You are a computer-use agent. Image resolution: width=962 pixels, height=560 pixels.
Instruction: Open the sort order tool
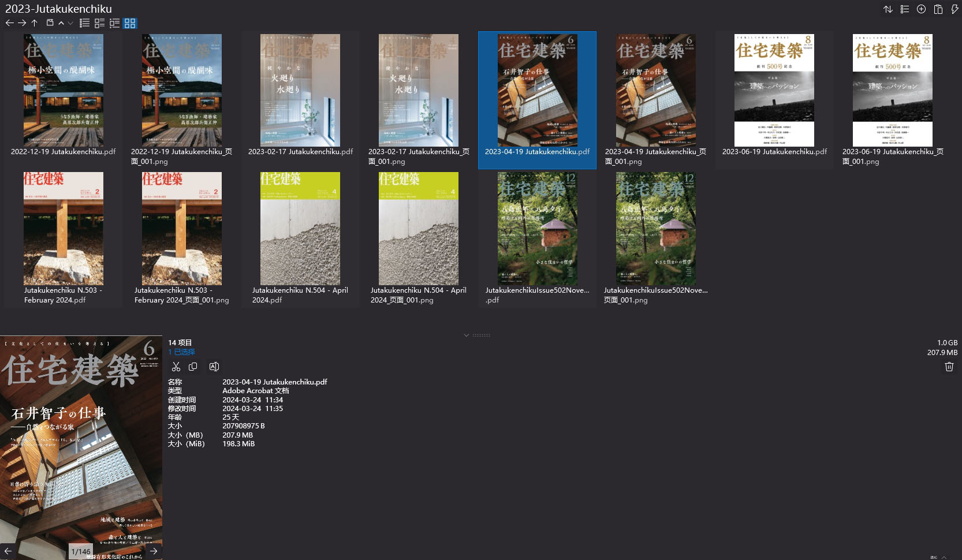[x=888, y=9]
